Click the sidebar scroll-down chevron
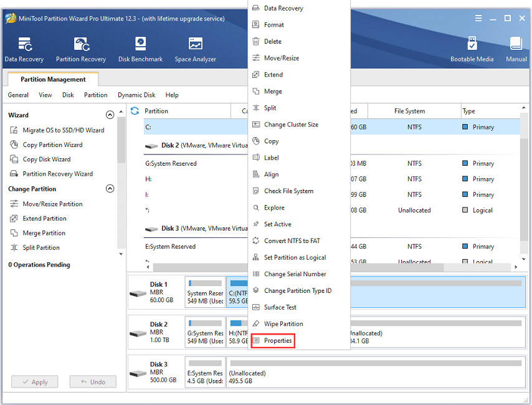Image resolution: width=532 pixels, height=405 pixels. 120,254
